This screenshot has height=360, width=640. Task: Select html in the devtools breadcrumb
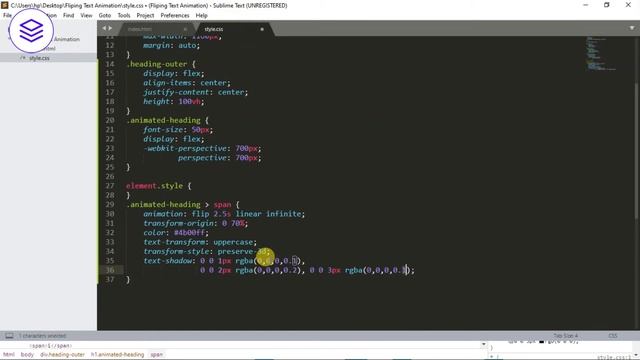pos(9,354)
